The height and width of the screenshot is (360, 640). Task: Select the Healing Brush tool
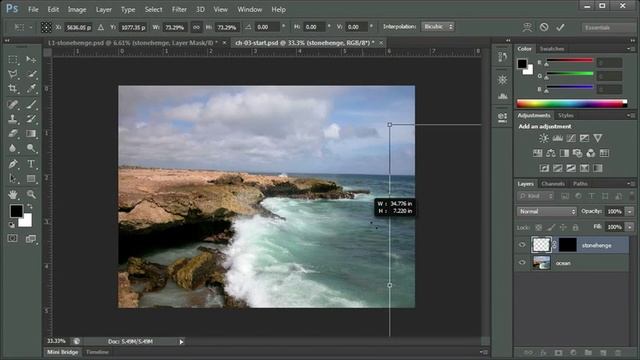coord(13,104)
